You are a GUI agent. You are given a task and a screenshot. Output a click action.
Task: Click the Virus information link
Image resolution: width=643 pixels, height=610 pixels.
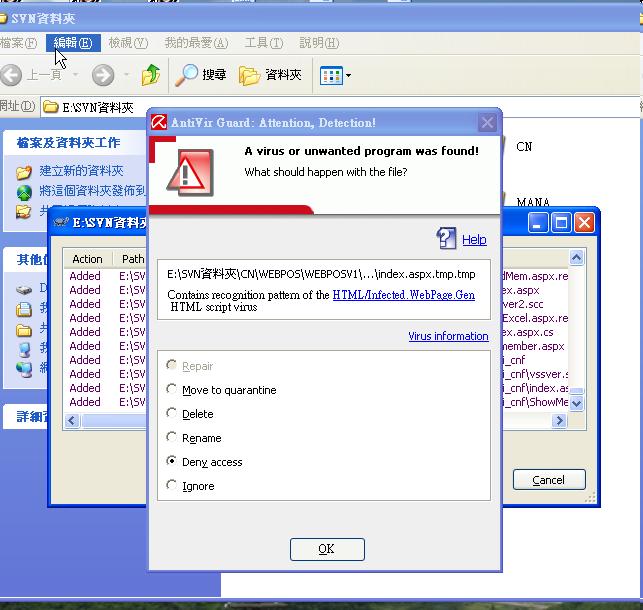(x=448, y=336)
